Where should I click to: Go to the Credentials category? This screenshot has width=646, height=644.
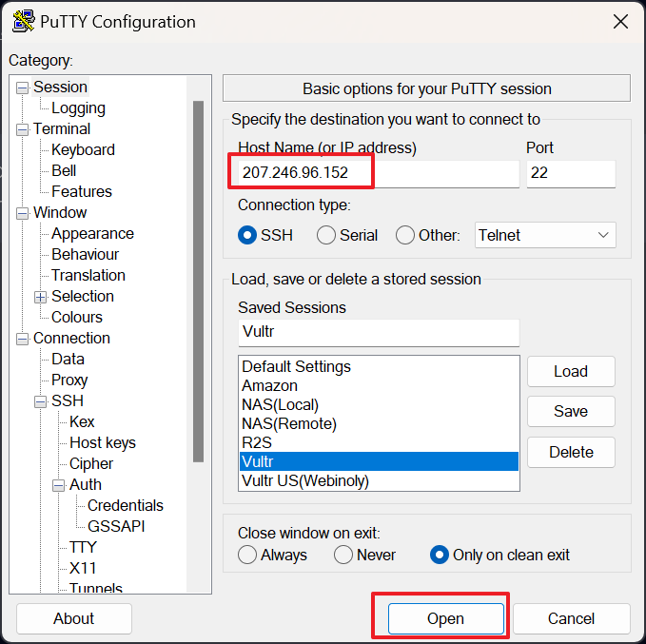pos(125,506)
